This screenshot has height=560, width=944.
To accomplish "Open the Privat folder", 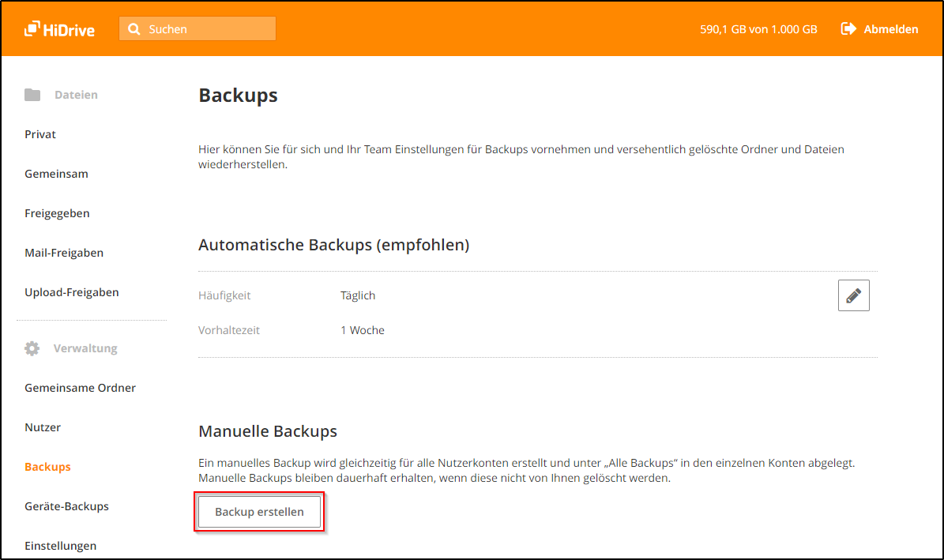I will (40, 134).
